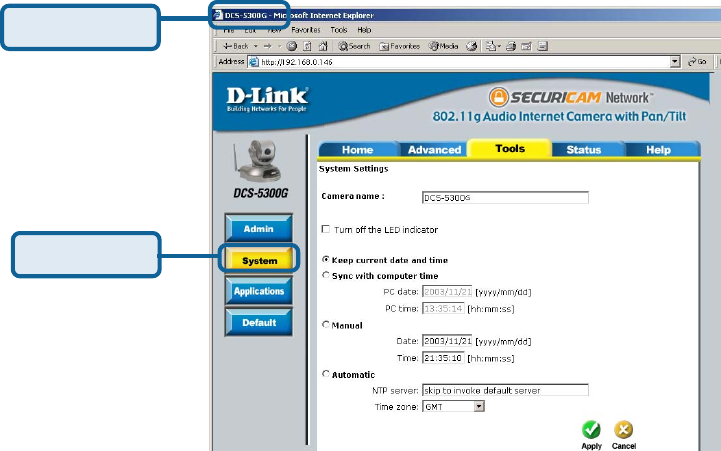Click the System sidebar button
This screenshot has width=721, height=451.
pos(259,260)
